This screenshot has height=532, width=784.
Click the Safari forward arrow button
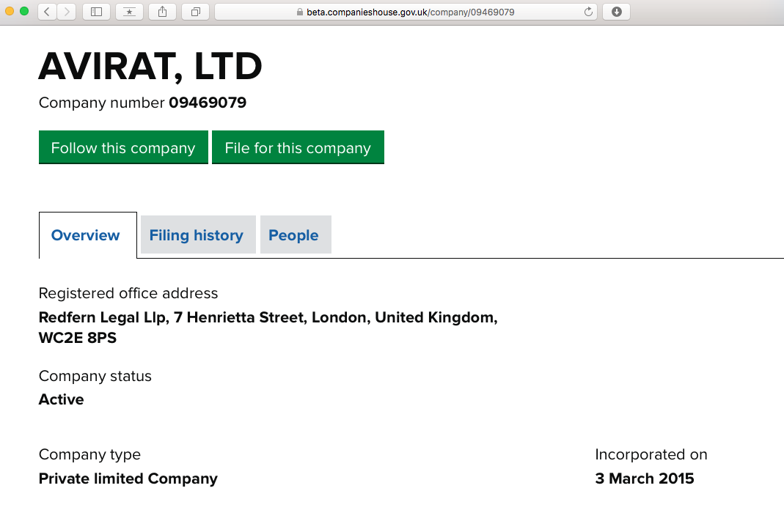point(67,12)
